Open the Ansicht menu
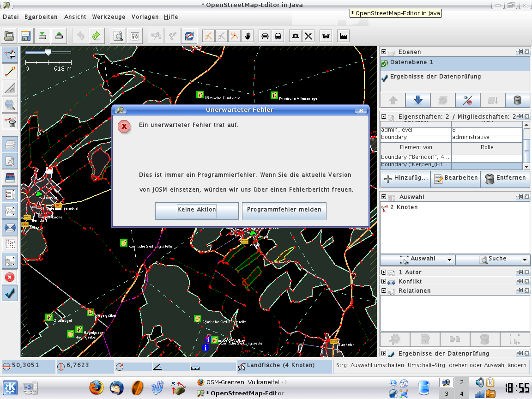This screenshot has width=532, height=399. [75, 17]
